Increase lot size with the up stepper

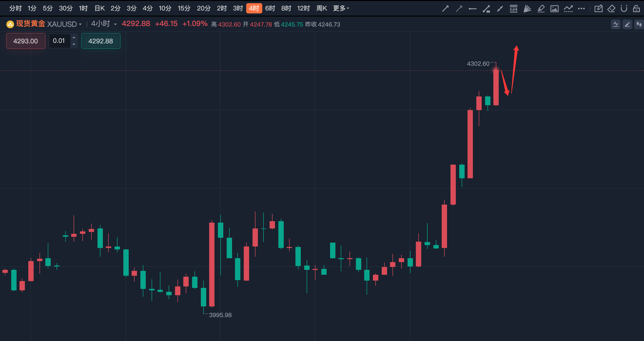(74, 38)
